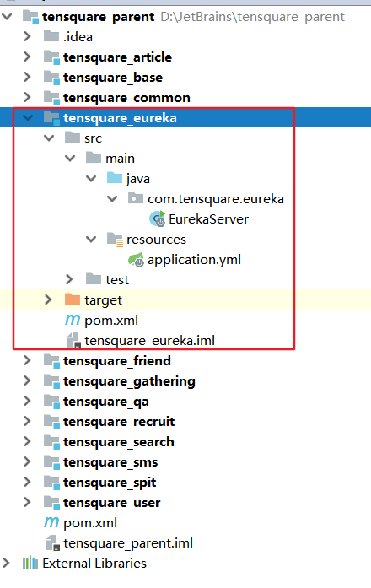The image size is (371, 588).
Task: Click the resources folder icon
Action: click(115, 240)
